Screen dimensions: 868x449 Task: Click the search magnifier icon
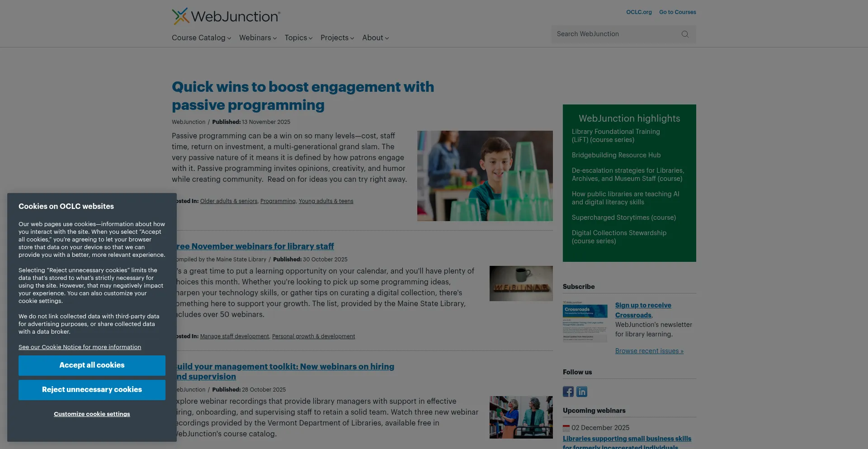pyautogui.click(x=685, y=34)
